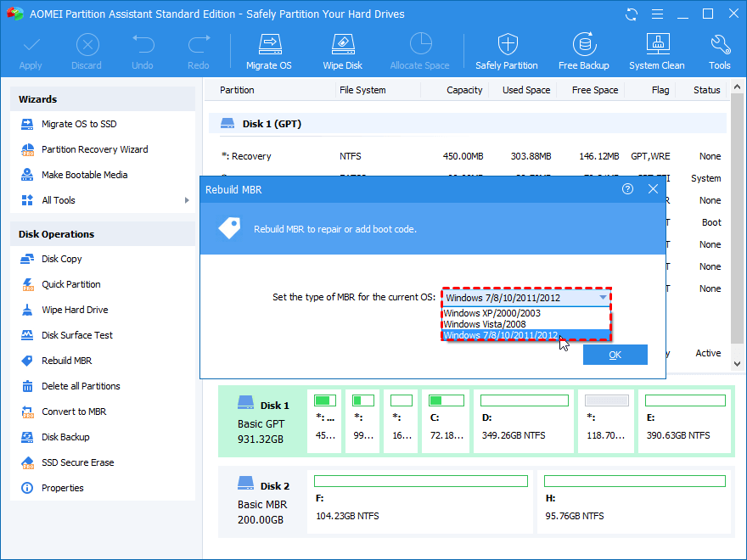
Task: Click the Migrate OS toolbar icon
Action: [x=269, y=52]
